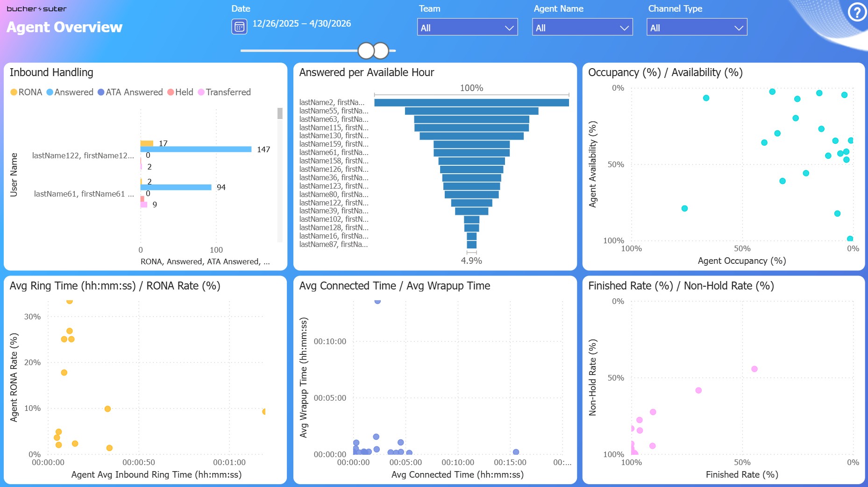Viewport: 868px width, 487px height.
Task: Open the date picker calendar icon
Action: coord(239,27)
